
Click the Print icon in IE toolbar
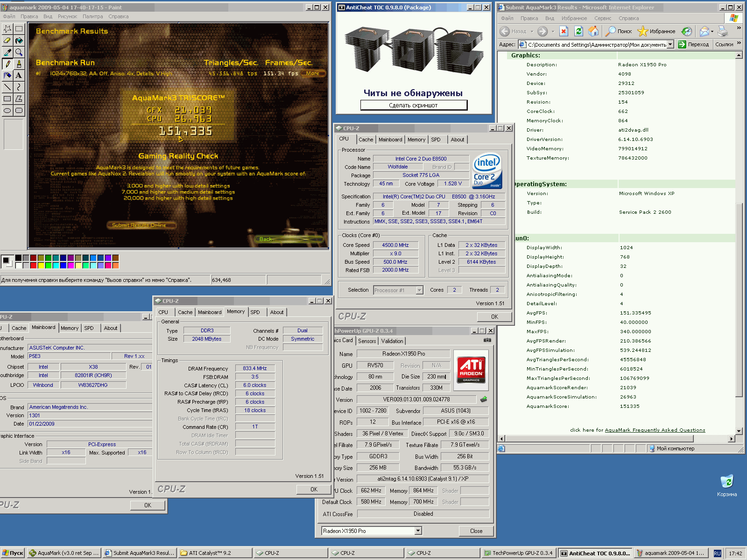723,31
